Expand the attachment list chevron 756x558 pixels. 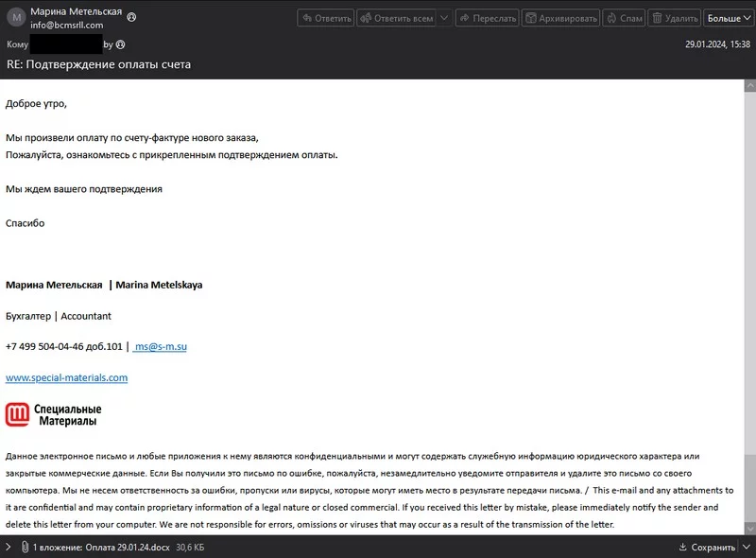(x=8, y=547)
